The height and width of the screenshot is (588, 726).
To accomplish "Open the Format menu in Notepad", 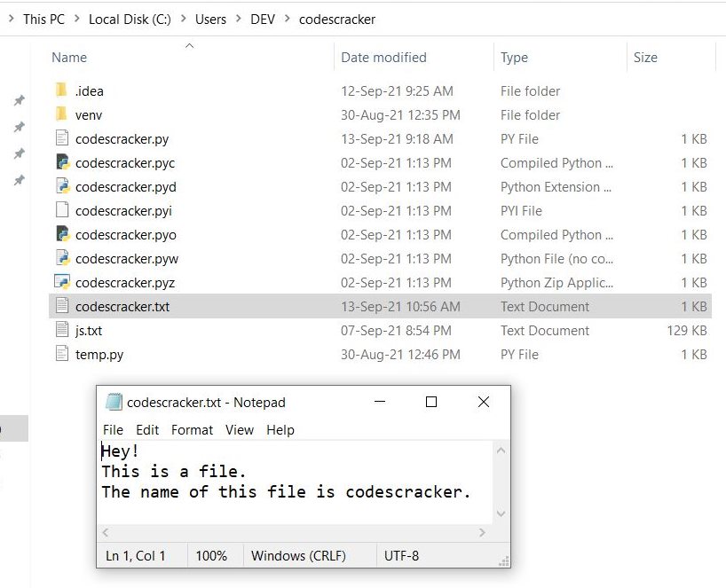I will tap(192, 430).
